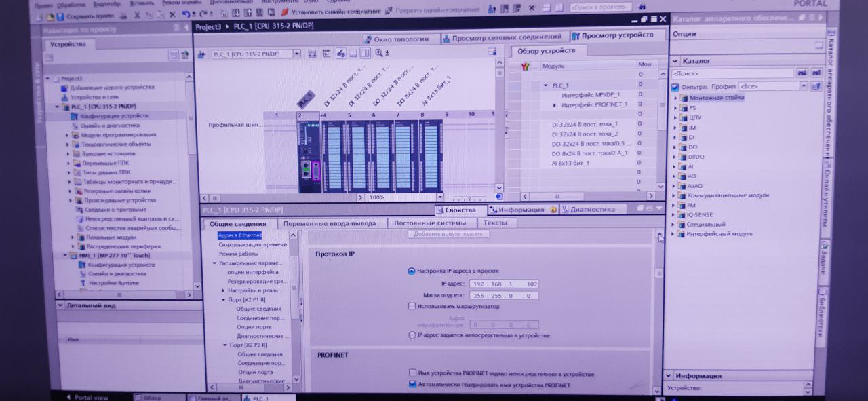Click the device view icon left of PLC selector
Image resolution: width=868 pixels, height=401 pixels.
click(x=201, y=54)
